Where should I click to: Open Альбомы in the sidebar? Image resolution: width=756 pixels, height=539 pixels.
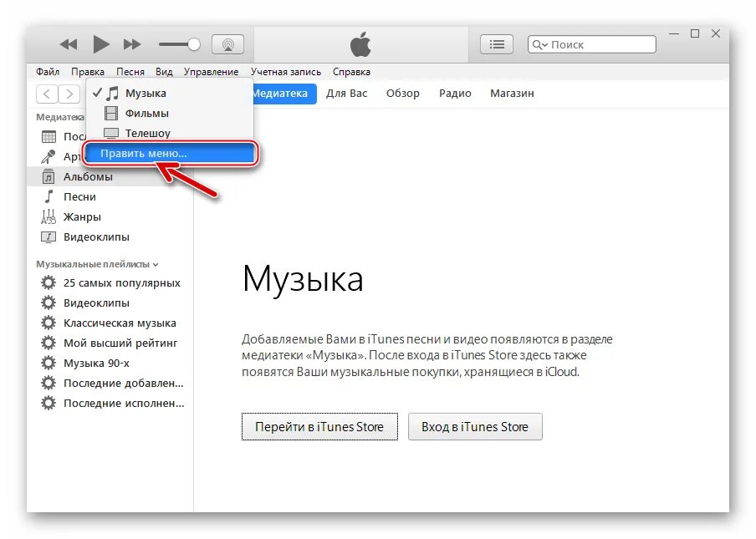pos(110,177)
